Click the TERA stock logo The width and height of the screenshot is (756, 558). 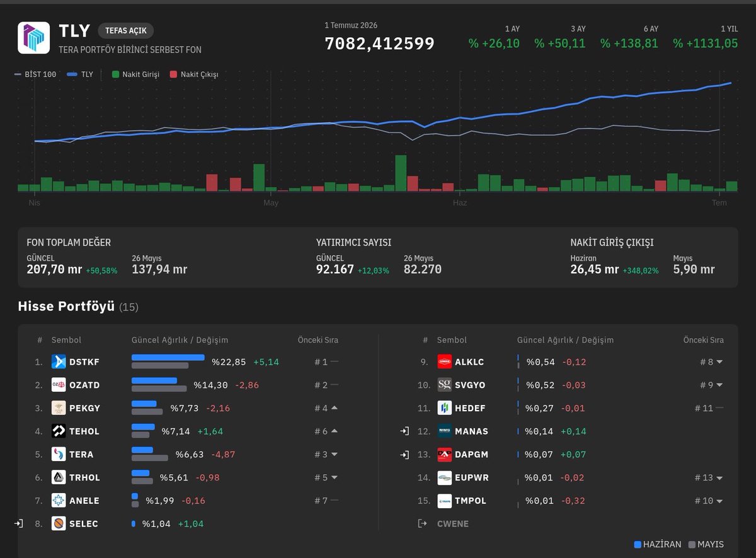[59, 454]
